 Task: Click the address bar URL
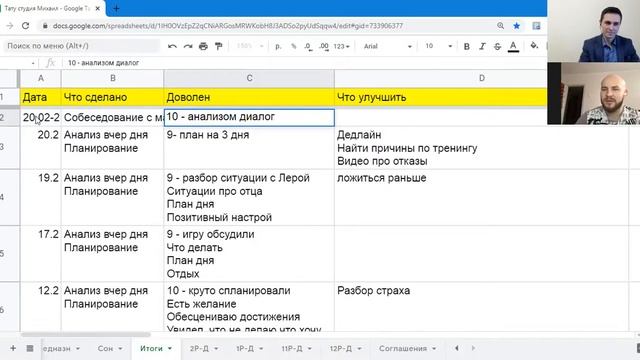(228, 26)
